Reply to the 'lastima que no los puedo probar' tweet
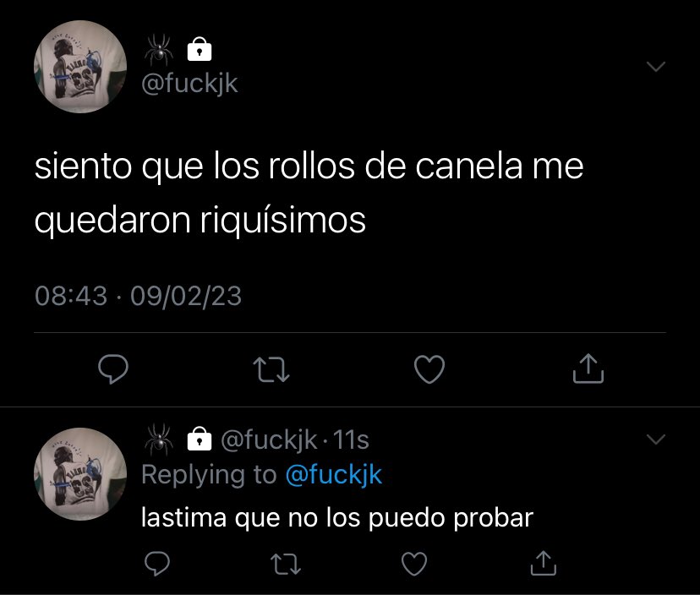This screenshot has width=700, height=595. pos(157,564)
